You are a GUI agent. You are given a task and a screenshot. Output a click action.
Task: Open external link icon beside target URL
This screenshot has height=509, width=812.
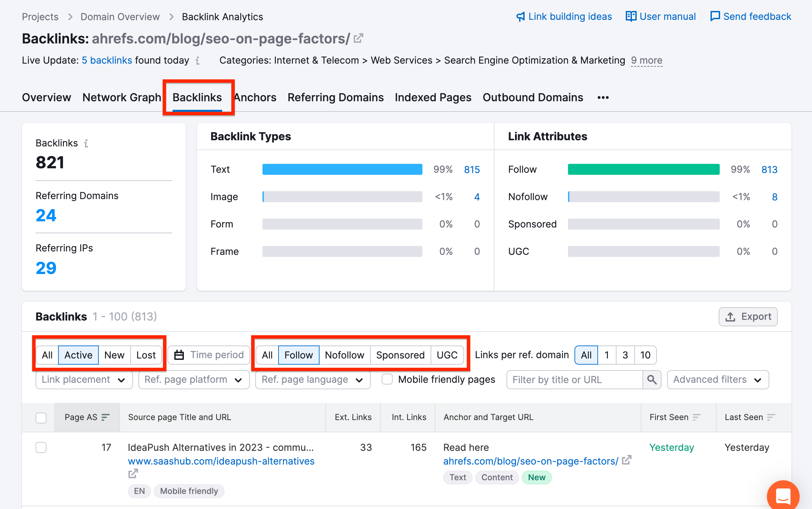[x=626, y=460]
